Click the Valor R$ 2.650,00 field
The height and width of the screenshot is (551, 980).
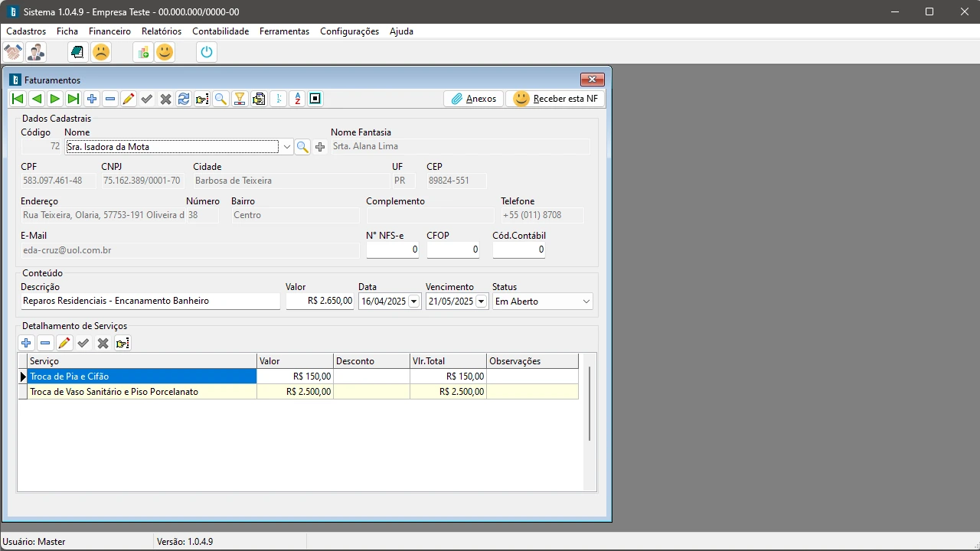click(319, 302)
